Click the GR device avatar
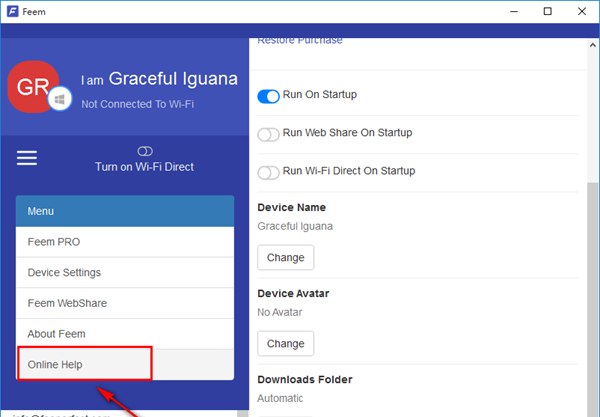600x417 pixels. [33, 87]
